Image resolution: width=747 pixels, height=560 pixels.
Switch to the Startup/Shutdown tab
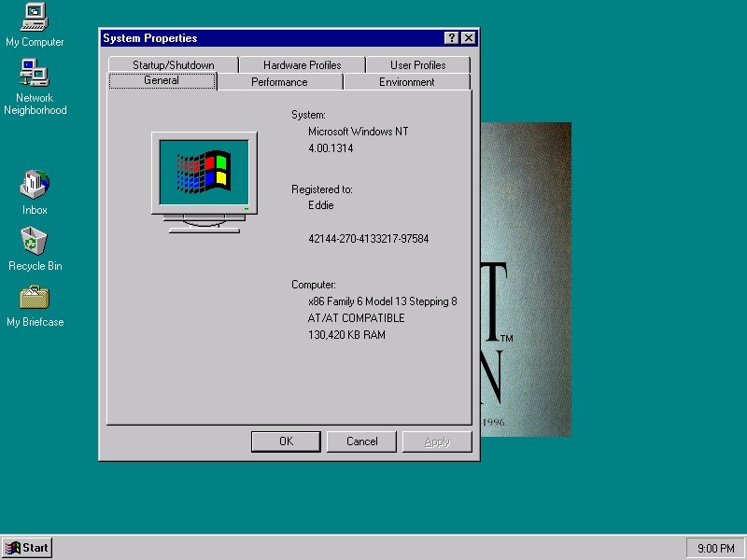[173, 65]
